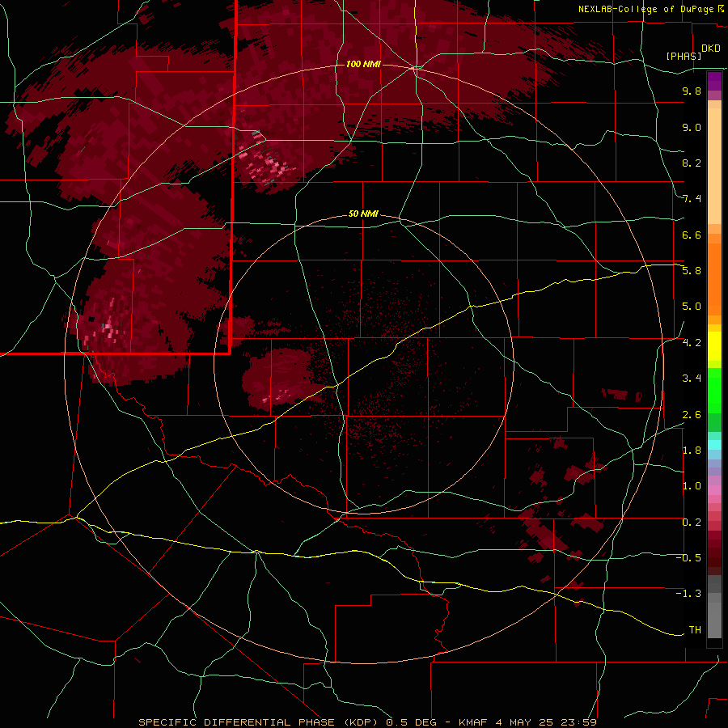Click the 9.0 legend value
728x728 pixels.
click(x=692, y=127)
